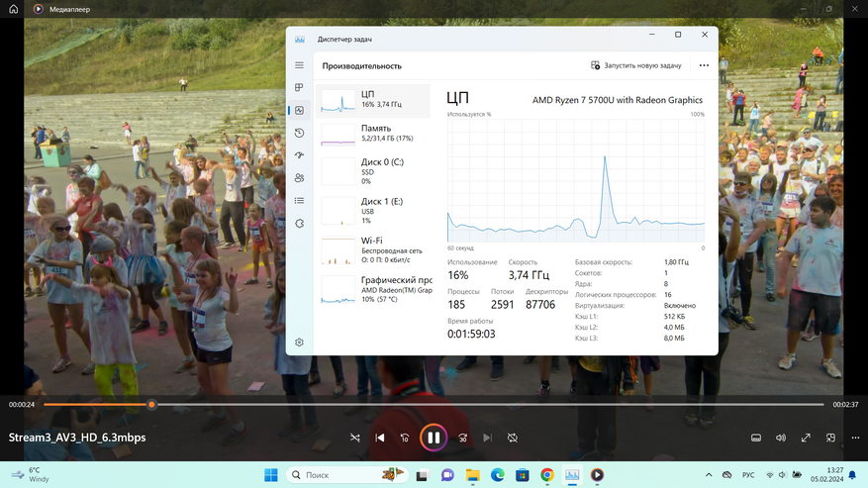Toggle repeat mode in Media Player
Viewport: 868px width, 488px height.
pos(513,438)
